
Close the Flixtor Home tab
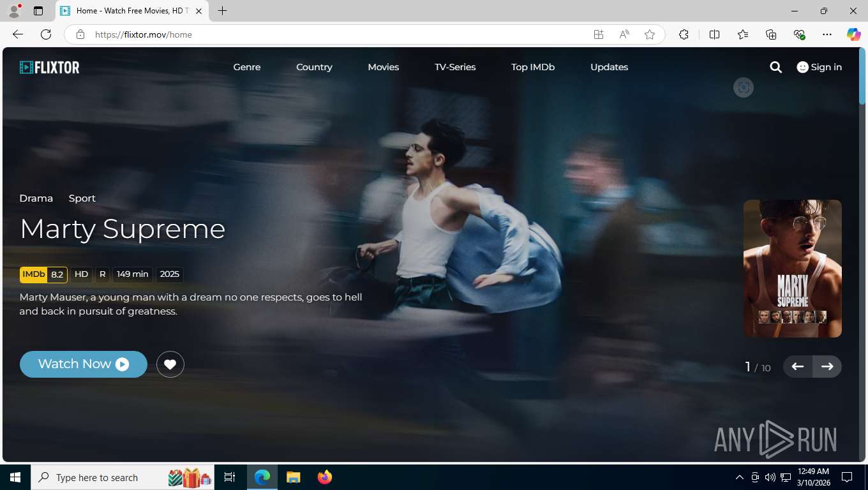pos(198,11)
